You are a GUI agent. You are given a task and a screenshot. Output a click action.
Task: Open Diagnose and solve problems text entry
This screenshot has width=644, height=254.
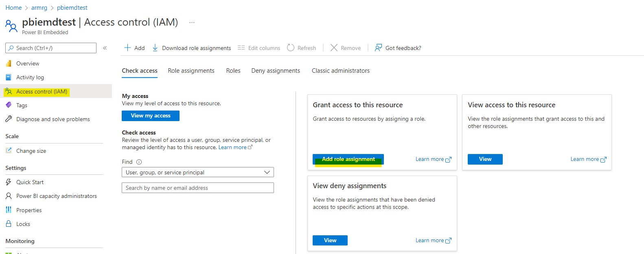[x=53, y=119]
